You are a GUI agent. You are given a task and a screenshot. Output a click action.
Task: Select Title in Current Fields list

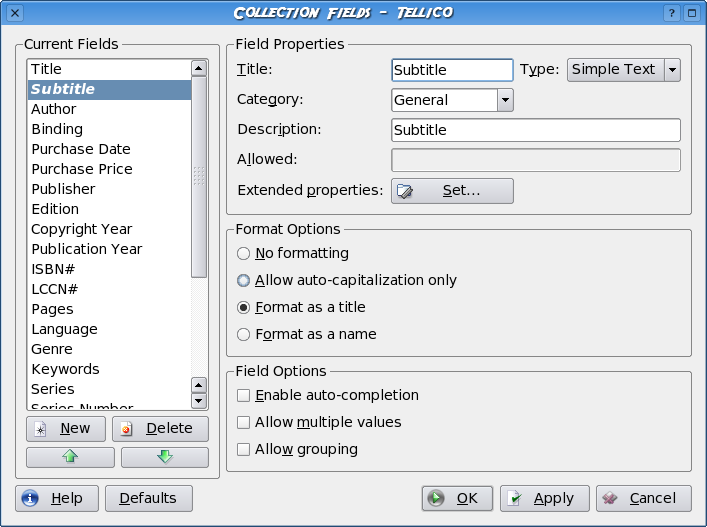pyautogui.click(x=110, y=69)
